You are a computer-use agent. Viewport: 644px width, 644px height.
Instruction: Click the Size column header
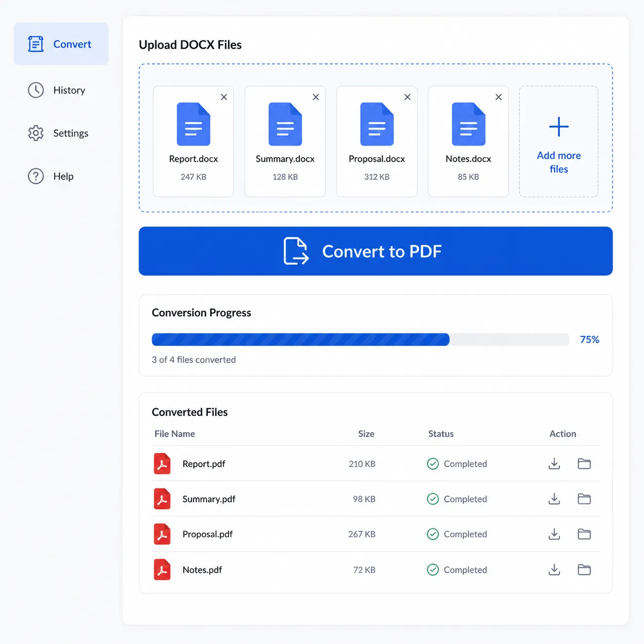[366, 434]
